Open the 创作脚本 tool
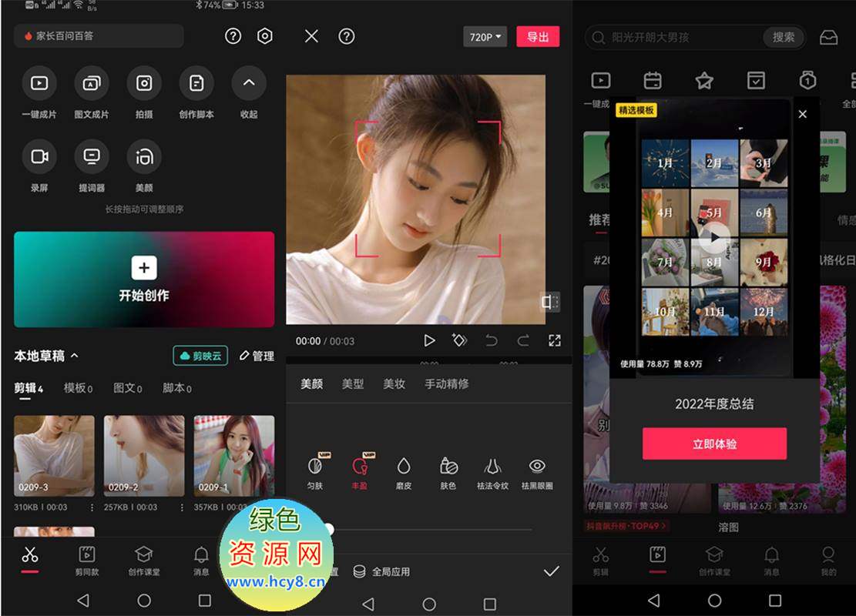Screen dimensions: 856x616 coord(196,83)
